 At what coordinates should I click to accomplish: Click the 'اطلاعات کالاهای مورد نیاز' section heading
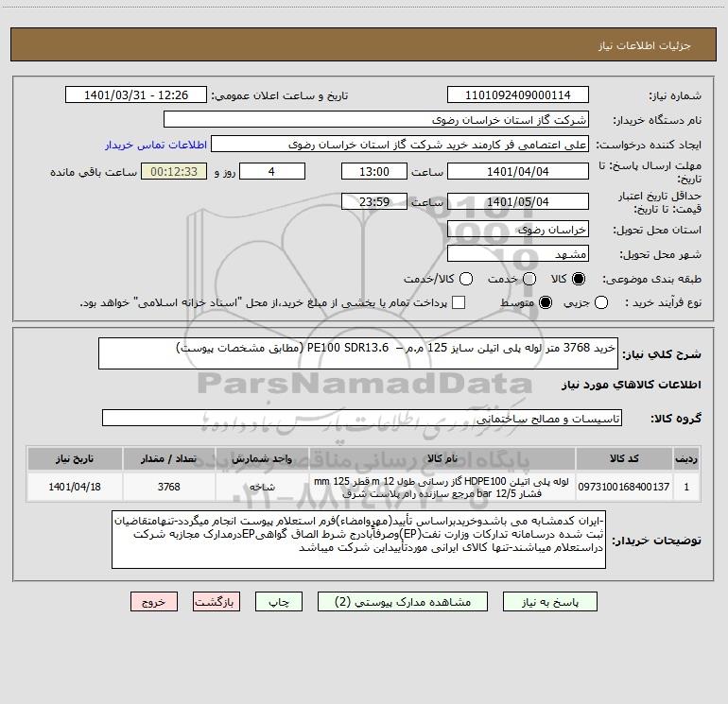pos(631,385)
